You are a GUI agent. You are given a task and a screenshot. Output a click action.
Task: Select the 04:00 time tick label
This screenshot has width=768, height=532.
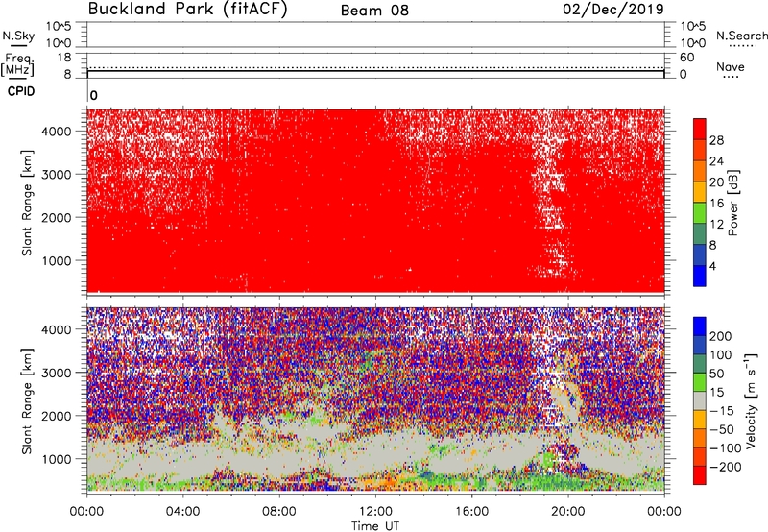(x=183, y=512)
